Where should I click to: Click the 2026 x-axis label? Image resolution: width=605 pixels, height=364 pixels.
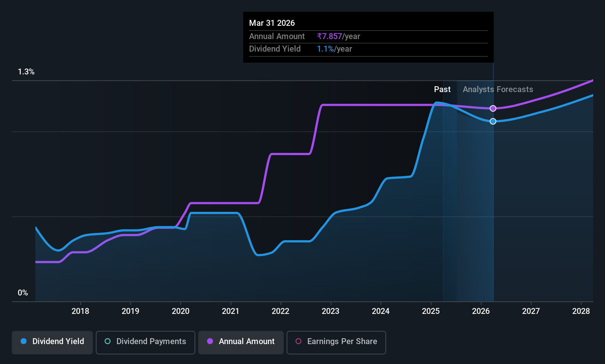[481, 311]
